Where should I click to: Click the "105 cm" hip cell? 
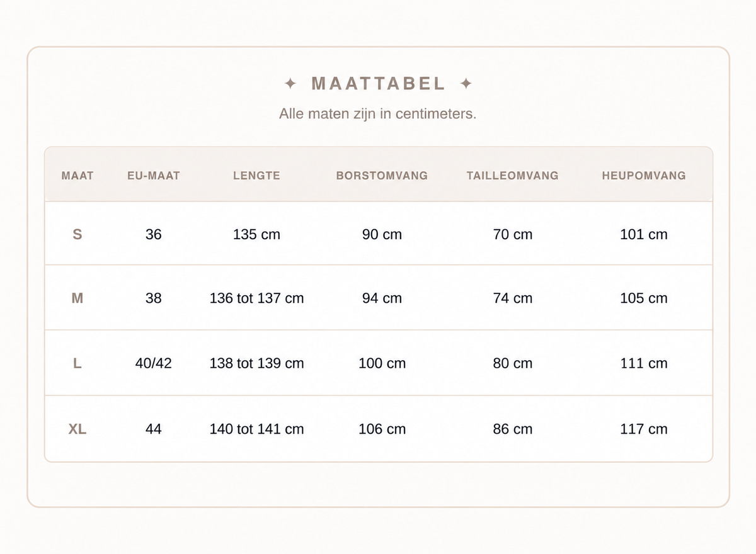coord(644,298)
